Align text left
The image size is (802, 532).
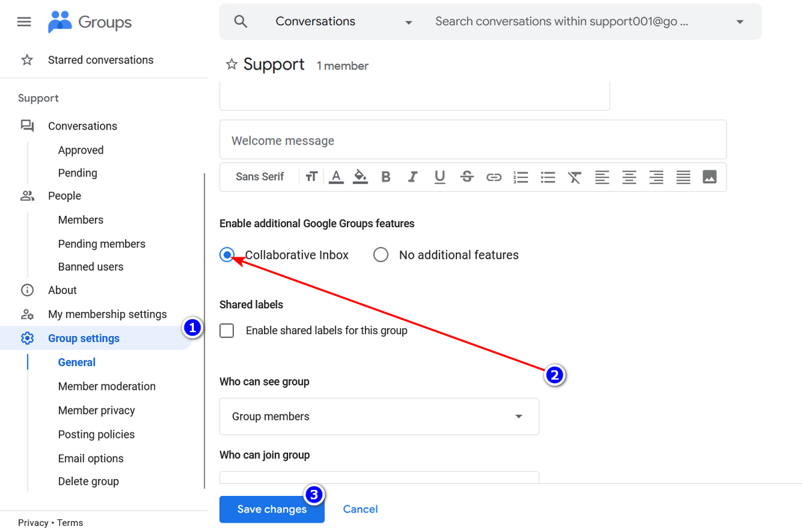tap(602, 177)
